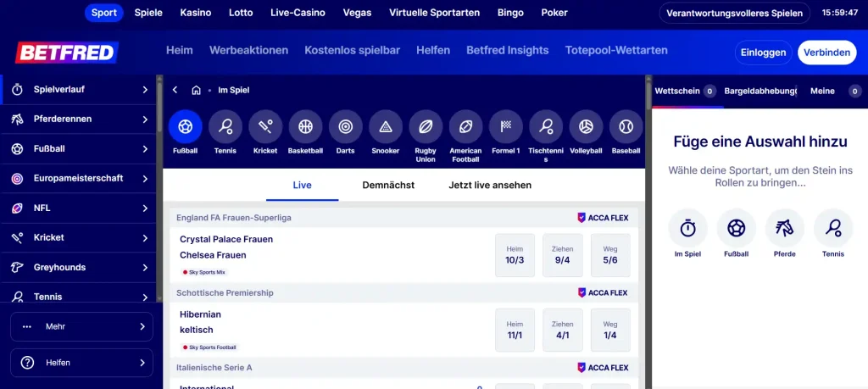Switch to Jetzt live ansehen tab
Screen dimensions: 868x389
tap(490, 186)
